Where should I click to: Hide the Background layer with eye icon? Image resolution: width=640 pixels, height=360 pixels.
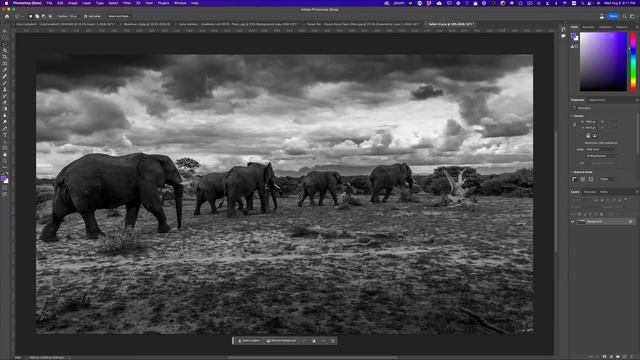[573, 221]
